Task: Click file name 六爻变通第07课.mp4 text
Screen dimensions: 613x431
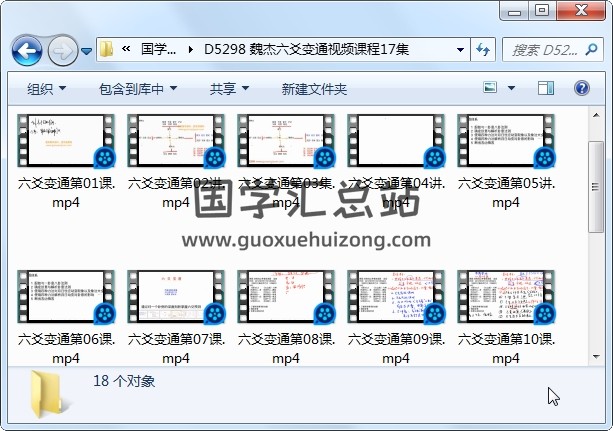Action: coord(176,348)
